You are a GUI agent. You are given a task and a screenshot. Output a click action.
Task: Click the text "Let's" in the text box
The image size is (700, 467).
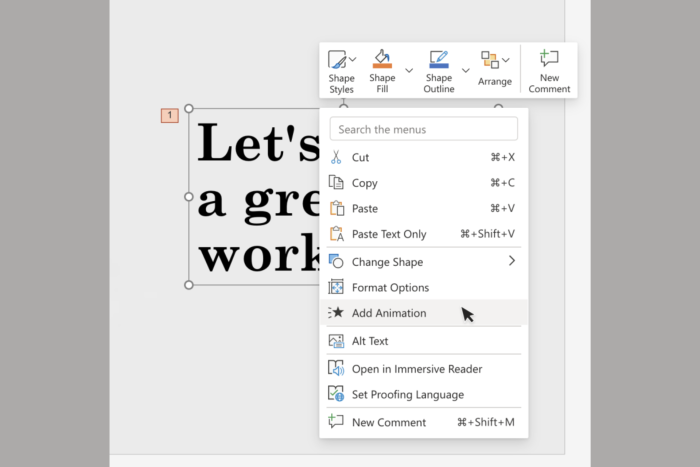tap(258, 143)
